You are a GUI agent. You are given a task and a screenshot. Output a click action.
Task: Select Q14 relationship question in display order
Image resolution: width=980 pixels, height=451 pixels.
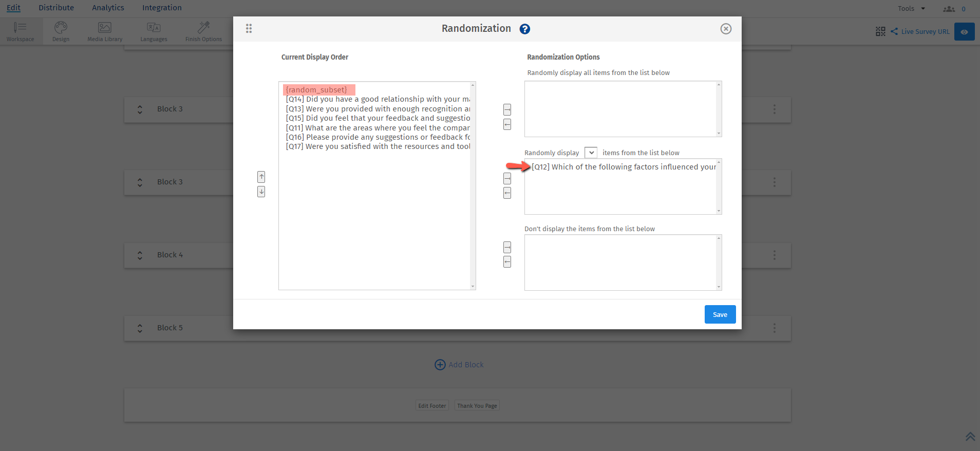[378, 99]
